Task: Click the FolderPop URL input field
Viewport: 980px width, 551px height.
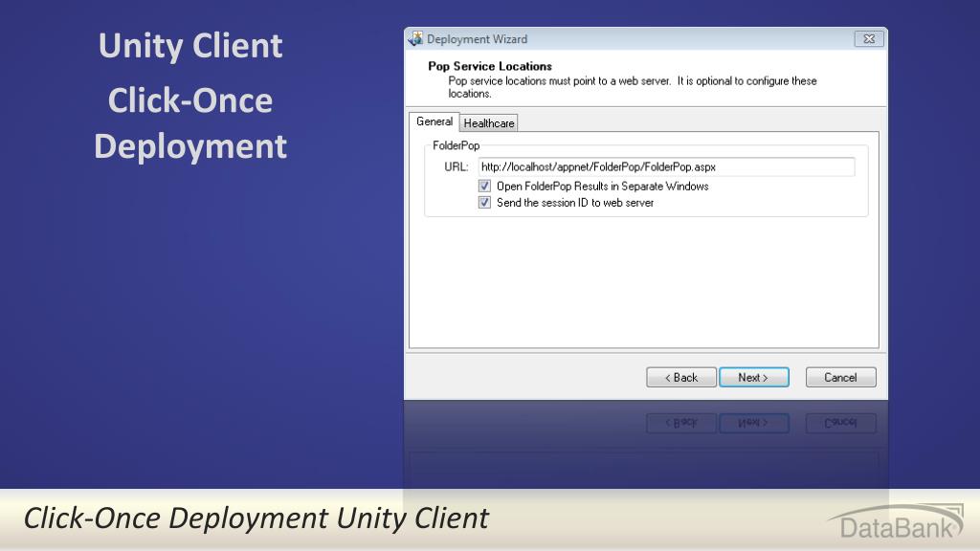Action: (x=666, y=166)
